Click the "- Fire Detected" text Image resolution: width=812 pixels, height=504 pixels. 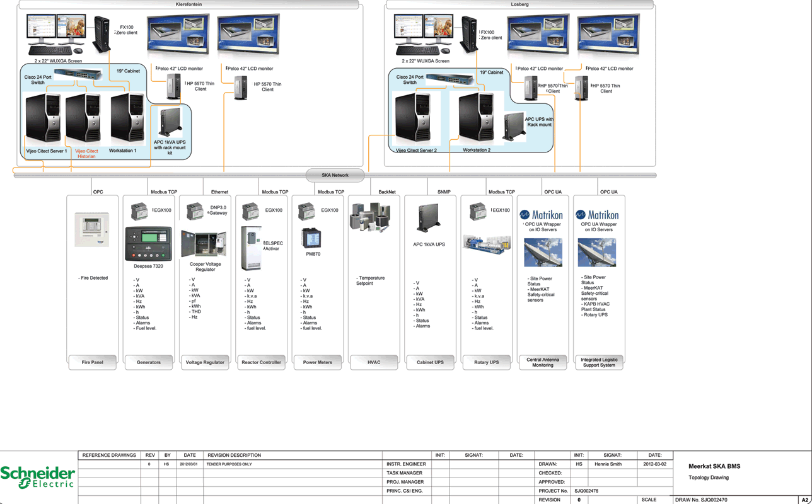point(93,278)
